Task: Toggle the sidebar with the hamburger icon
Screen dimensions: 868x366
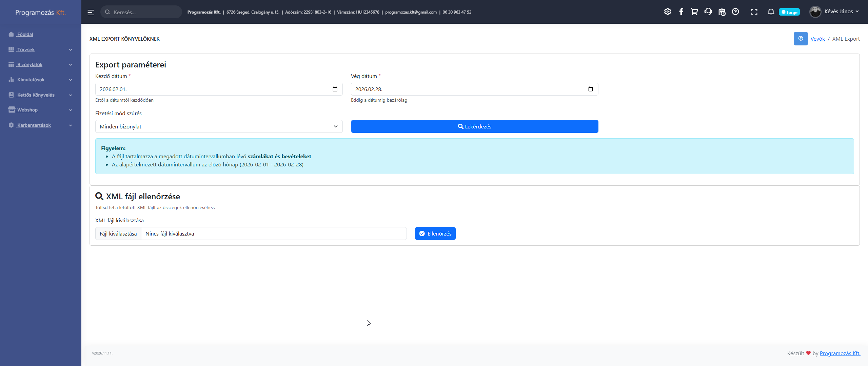Action: coord(91,13)
